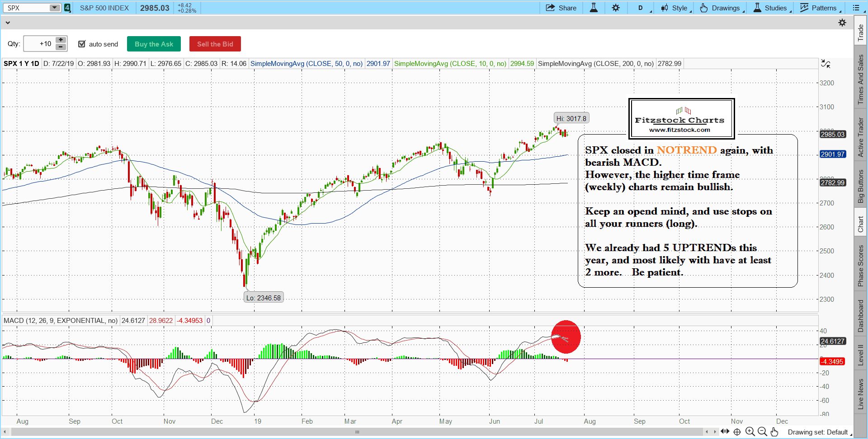
Task: Switch to the Active Trader side tab
Action: (860, 137)
